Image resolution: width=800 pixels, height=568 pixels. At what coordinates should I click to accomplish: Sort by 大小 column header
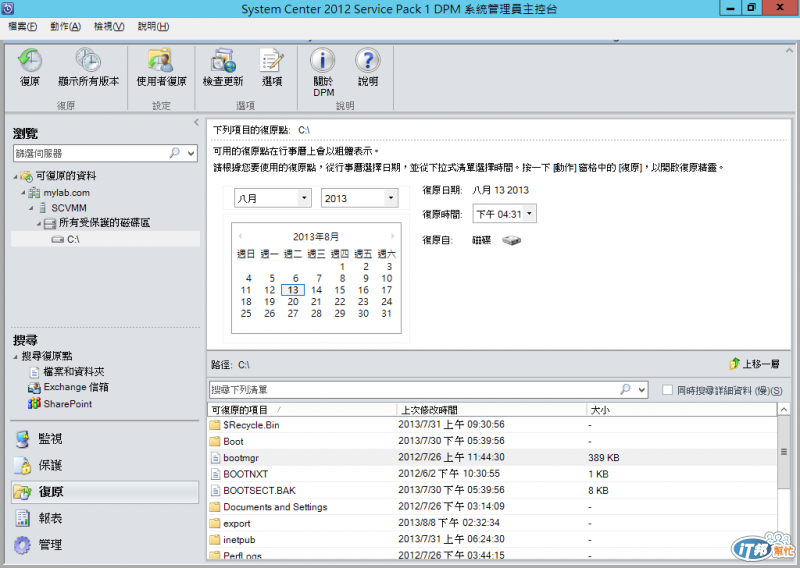682,410
